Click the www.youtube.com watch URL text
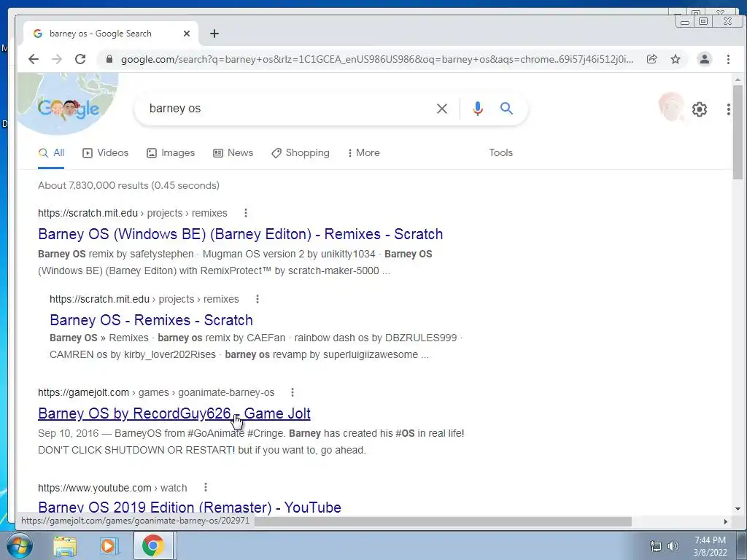Viewport: 747px width, 560px height. click(x=112, y=488)
